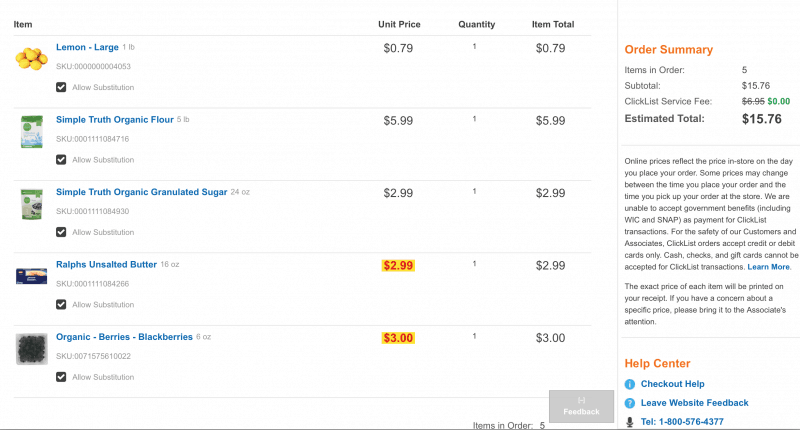Click the Leave Website Feedback question icon

coord(630,403)
